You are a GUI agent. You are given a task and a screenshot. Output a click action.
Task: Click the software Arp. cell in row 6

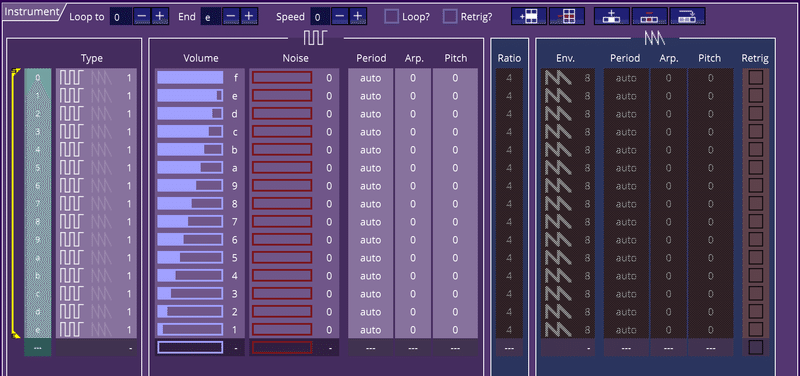pos(413,186)
